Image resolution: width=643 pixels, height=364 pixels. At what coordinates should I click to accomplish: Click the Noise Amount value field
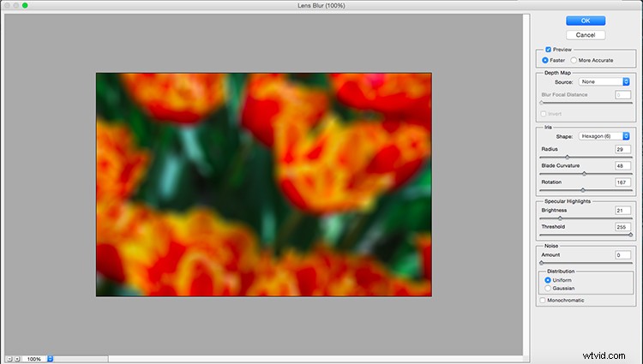coord(622,255)
